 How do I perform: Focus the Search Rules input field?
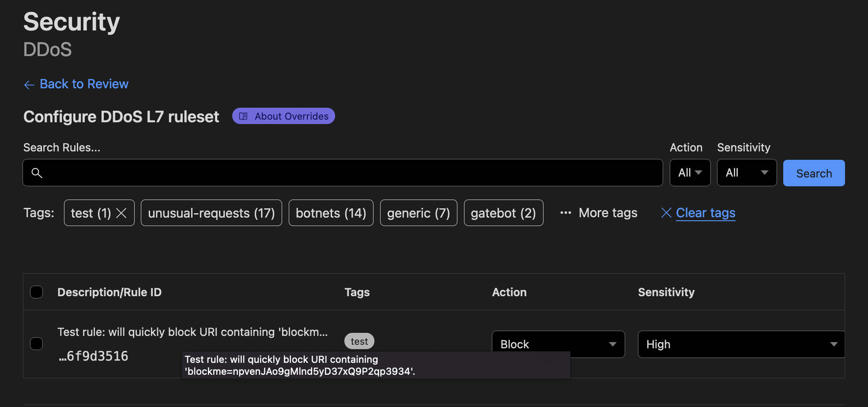(x=343, y=173)
